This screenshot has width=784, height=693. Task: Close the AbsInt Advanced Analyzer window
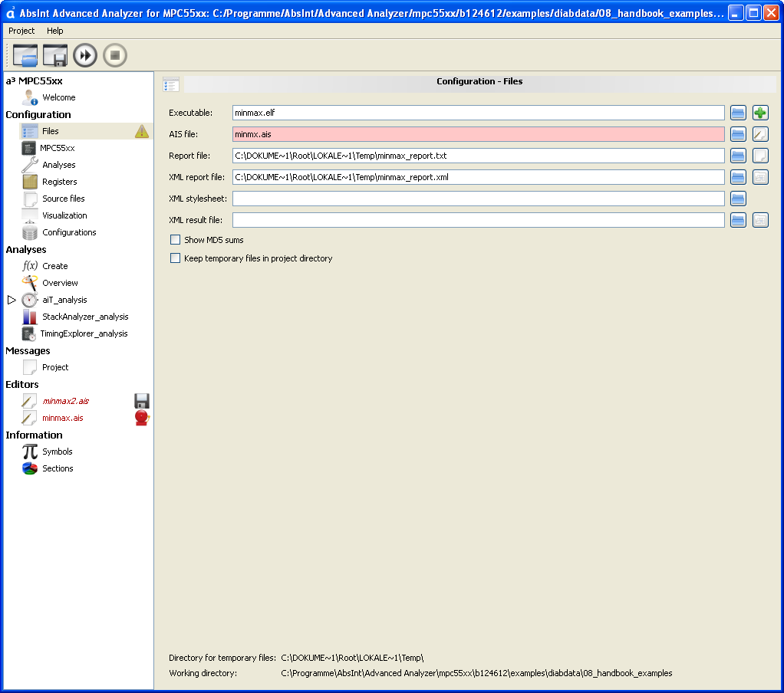772,12
